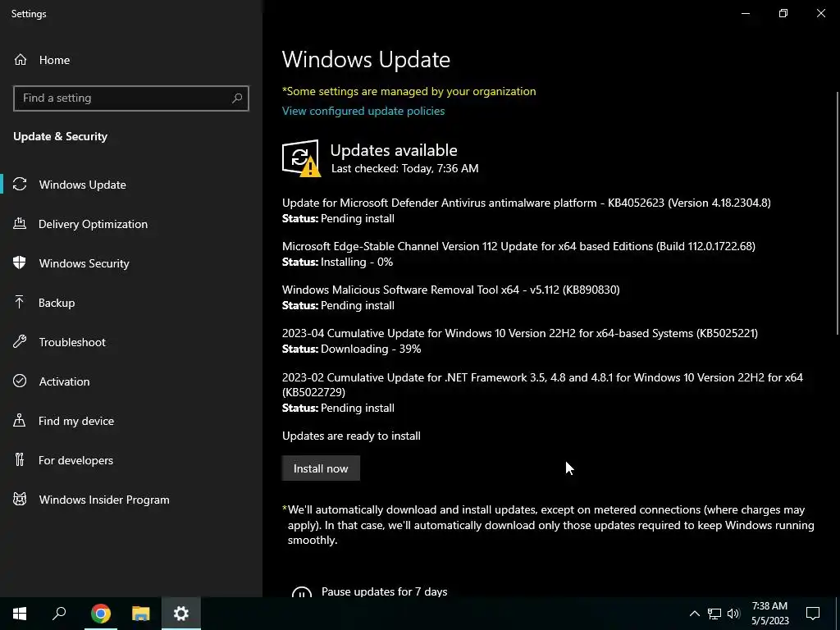Click the Updates available warning status icon
The image size is (840, 630).
[x=302, y=158]
